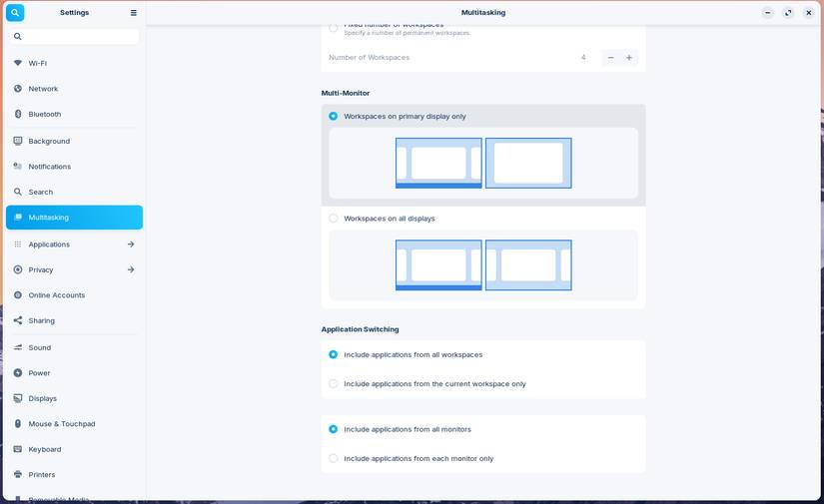Click all-displays workspace illustration
824x504 pixels.
(483, 265)
